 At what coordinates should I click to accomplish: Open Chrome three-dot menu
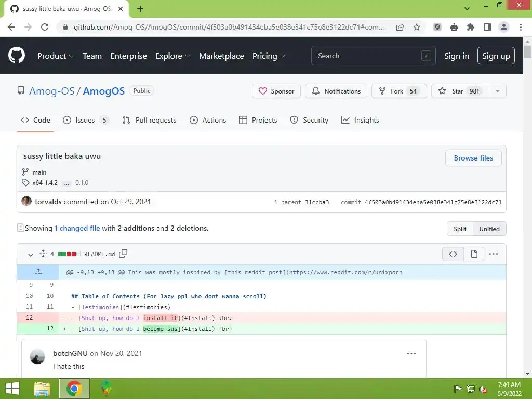tap(521, 27)
